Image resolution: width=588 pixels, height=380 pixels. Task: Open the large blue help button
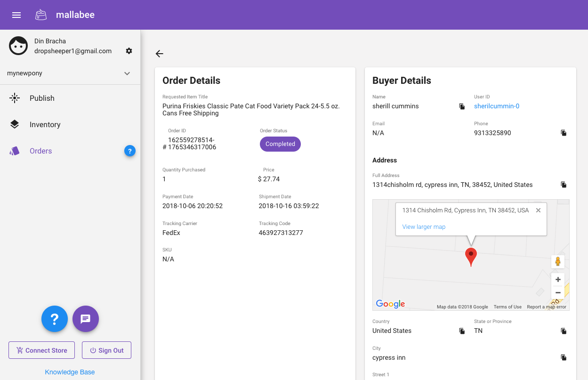[x=55, y=319]
